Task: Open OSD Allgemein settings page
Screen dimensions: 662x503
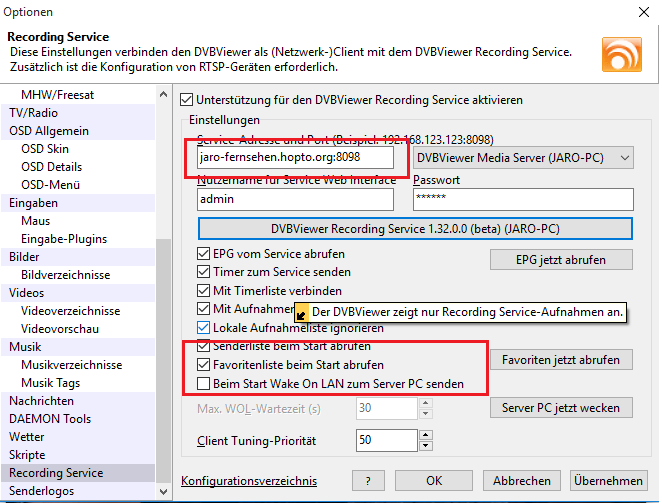Action: [x=78, y=131]
